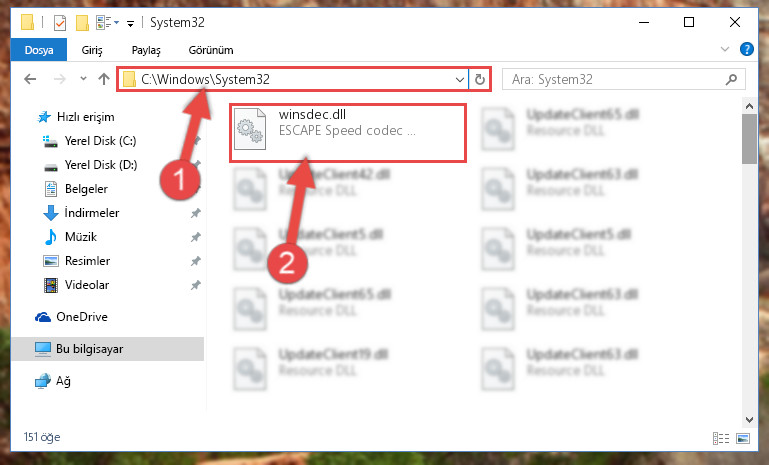Go back using the left arrow
This screenshot has width=769, height=465.
pyautogui.click(x=30, y=79)
